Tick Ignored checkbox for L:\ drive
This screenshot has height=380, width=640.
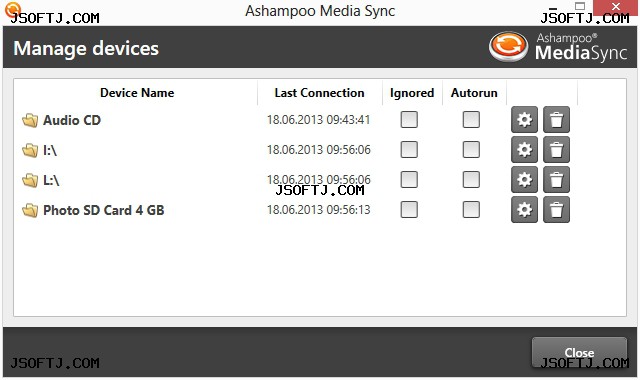click(x=409, y=180)
